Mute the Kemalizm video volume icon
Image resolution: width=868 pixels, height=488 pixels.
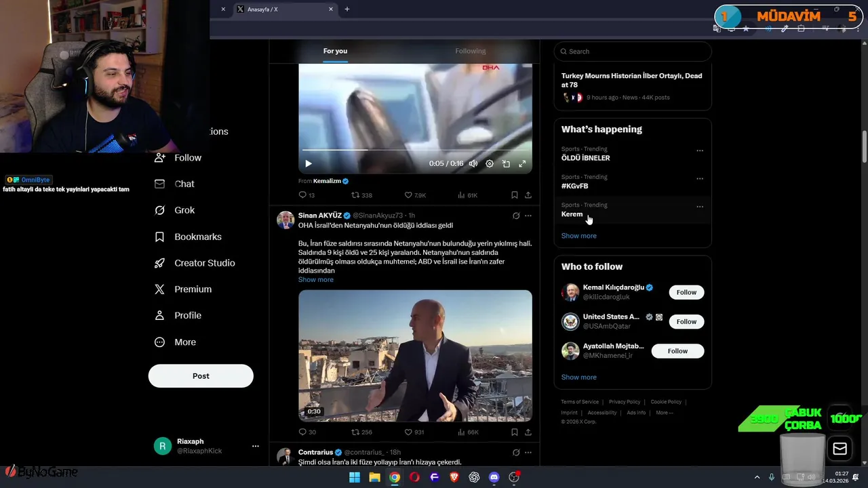(473, 163)
